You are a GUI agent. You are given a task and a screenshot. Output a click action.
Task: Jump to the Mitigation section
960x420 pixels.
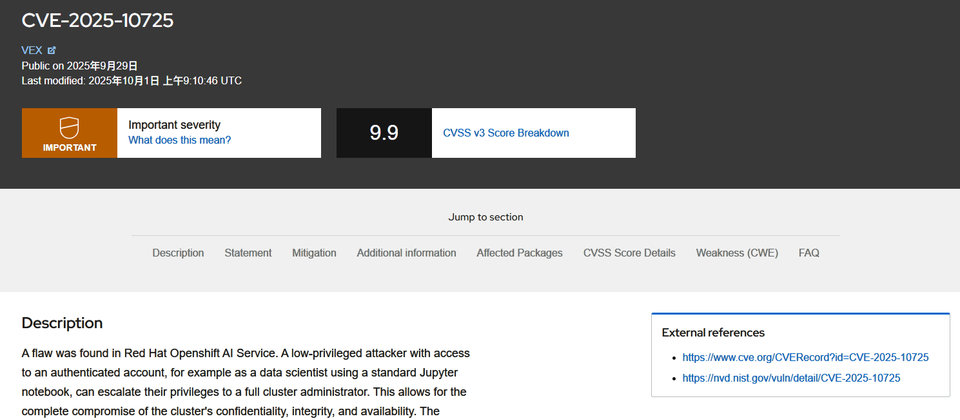tap(314, 253)
